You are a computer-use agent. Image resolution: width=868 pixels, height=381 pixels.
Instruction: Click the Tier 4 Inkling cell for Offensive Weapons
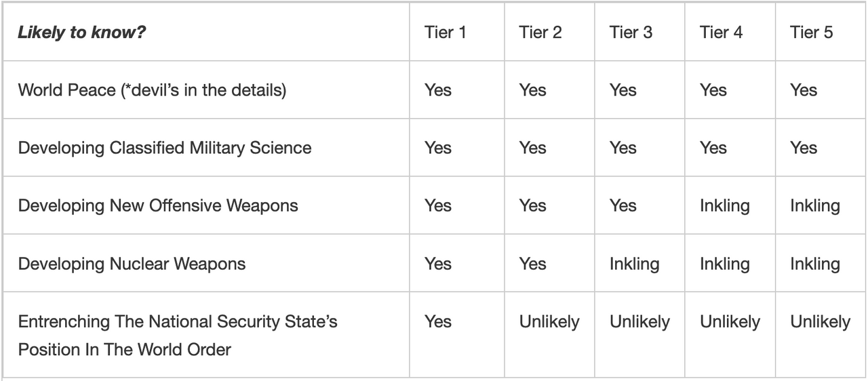[725, 206]
